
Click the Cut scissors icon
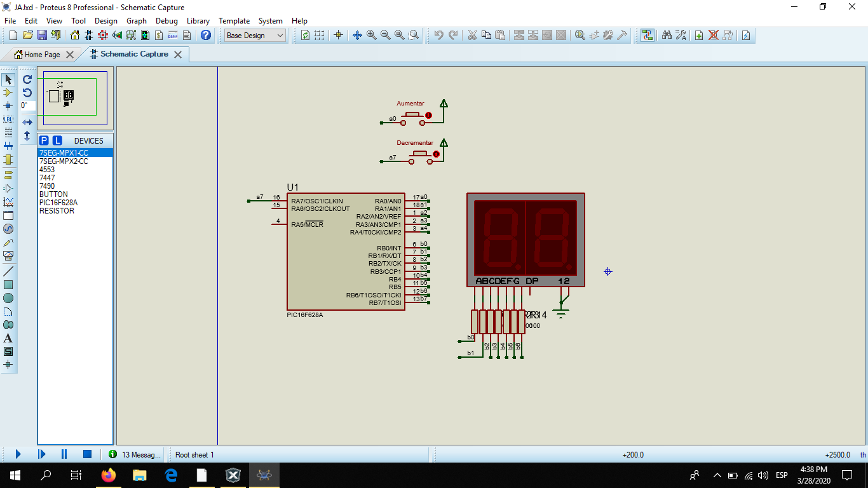pyautogui.click(x=472, y=35)
